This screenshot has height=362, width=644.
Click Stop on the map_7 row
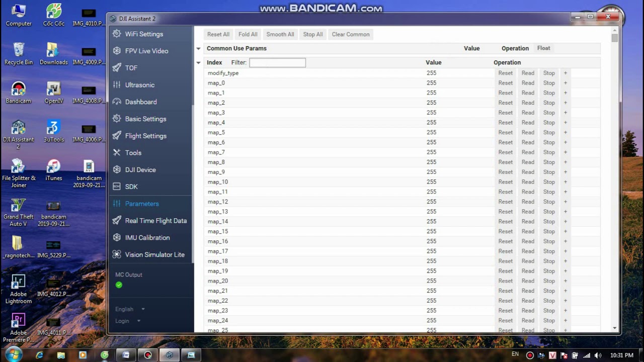(x=549, y=152)
